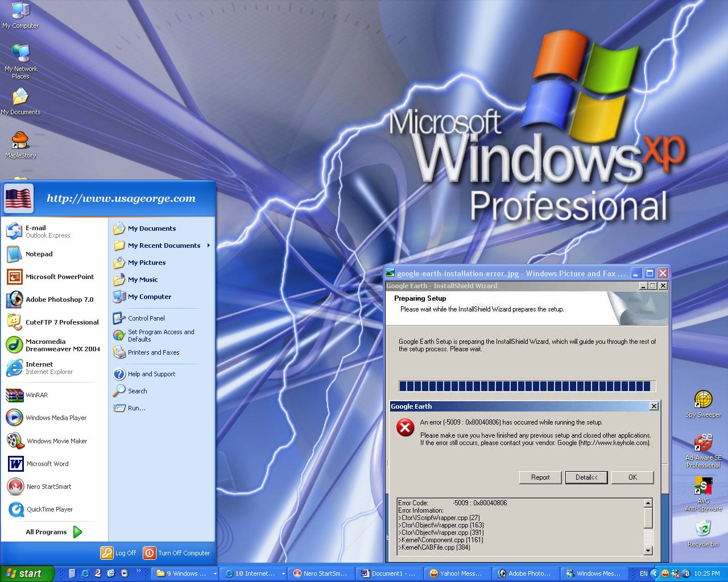The image size is (728, 582).
Task: Switch to Yahoo! Messenger taskbar button
Action: click(x=458, y=574)
